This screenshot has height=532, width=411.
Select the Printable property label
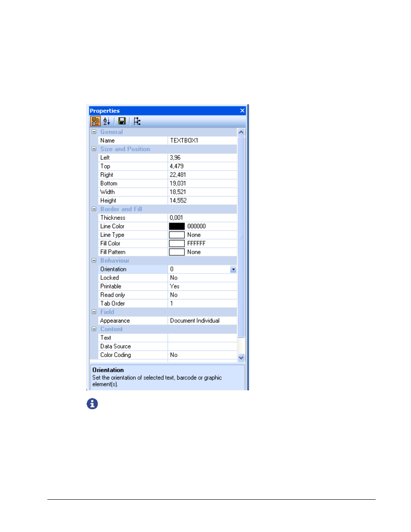pos(111,286)
